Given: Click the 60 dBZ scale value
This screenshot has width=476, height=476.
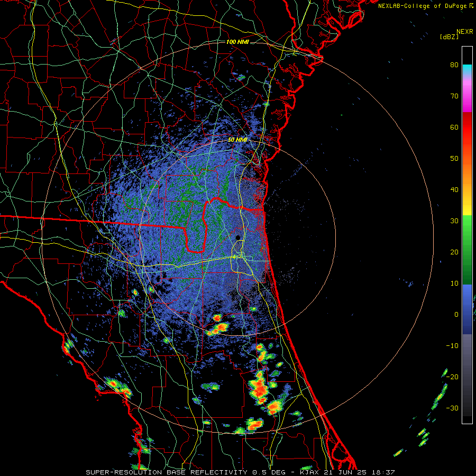Looking at the screenshot, I should click(x=454, y=127).
